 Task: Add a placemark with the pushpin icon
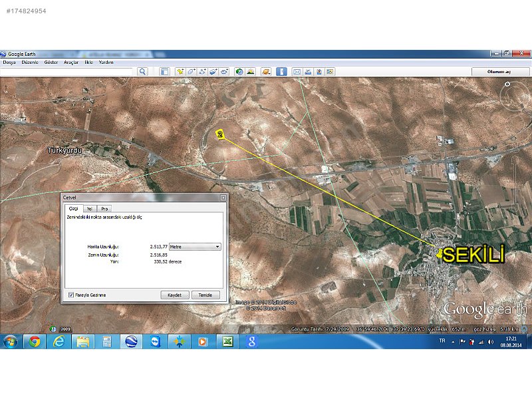(x=180, y=72)
